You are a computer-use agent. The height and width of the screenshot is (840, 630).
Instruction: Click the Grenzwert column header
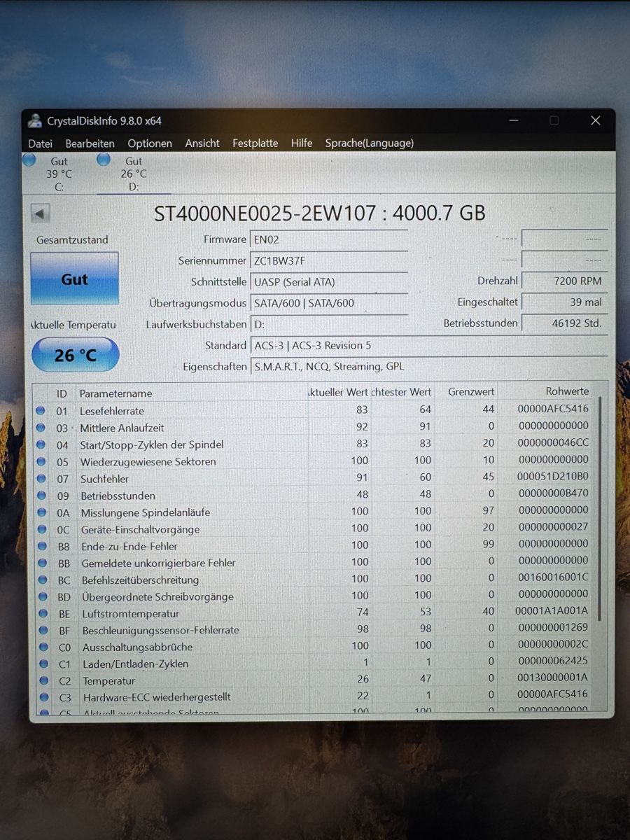coord(471,392)
